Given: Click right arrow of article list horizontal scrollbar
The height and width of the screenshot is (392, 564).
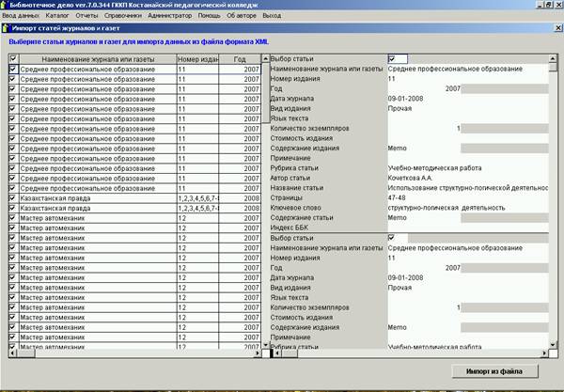Looking at the screenshot, I should 258,353.
